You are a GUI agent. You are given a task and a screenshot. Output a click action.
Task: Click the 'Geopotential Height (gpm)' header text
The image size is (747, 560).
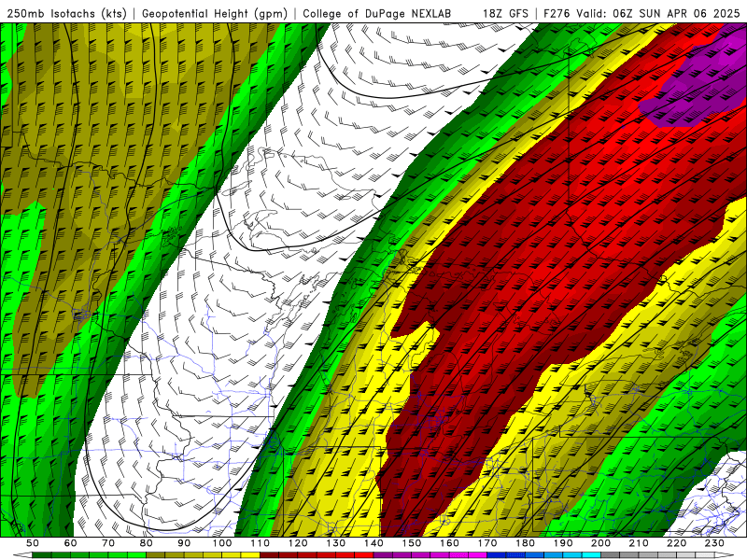pyautogui.click(x=215, y=14)
